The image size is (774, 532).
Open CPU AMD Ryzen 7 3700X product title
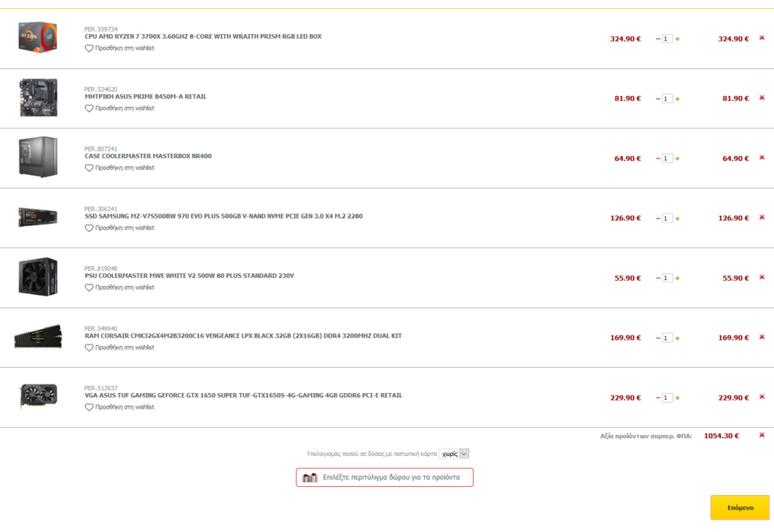pos(203,36)
